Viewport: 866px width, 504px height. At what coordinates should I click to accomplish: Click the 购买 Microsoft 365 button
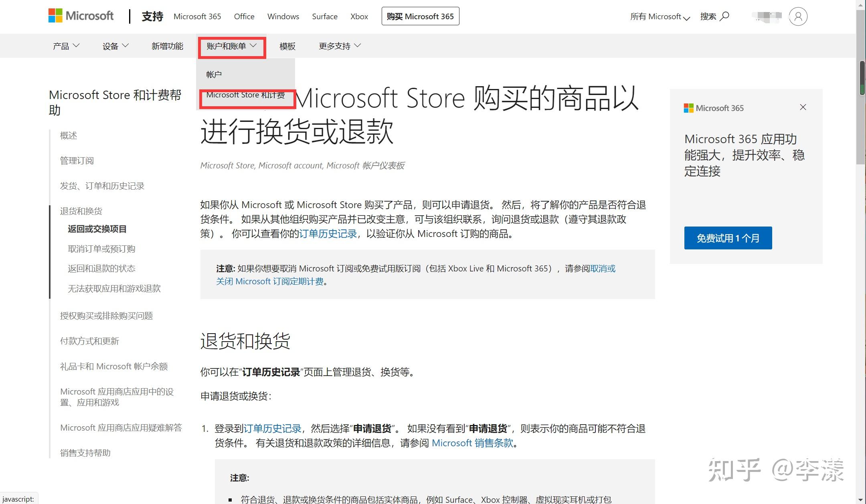coord(420,16)
